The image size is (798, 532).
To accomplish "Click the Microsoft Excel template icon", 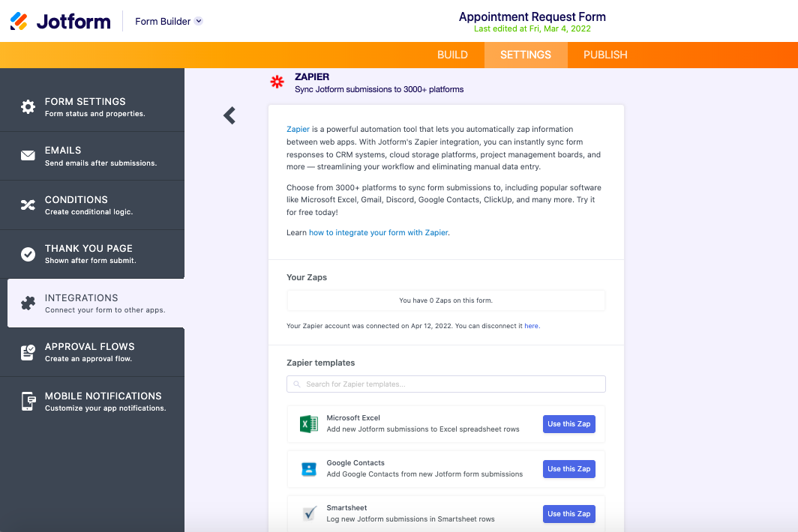I will click(x=309, y=423).
